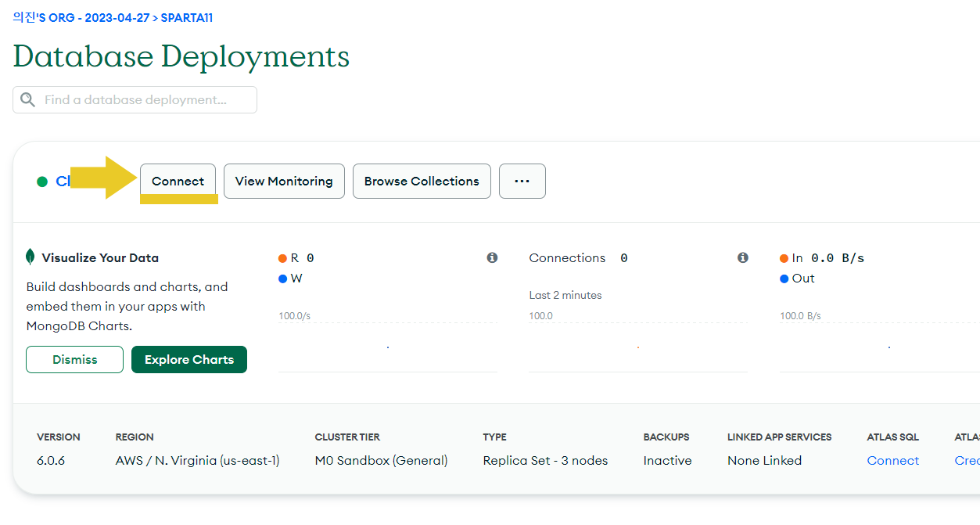Click the Connect button for the cluster
Image resolution: width=980 pixels, height=525 pixels.
(x=178, y=181)
